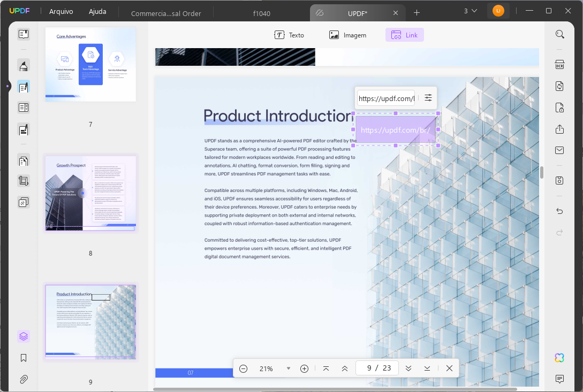Select the page 8 thumbnail
The width and height of the screenshot is (583, 392).
tap(90, 193)
